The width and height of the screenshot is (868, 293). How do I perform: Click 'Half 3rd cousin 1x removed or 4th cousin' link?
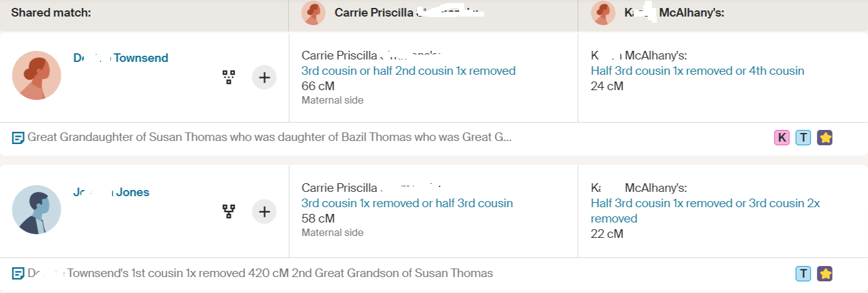(x=697, y=71)
